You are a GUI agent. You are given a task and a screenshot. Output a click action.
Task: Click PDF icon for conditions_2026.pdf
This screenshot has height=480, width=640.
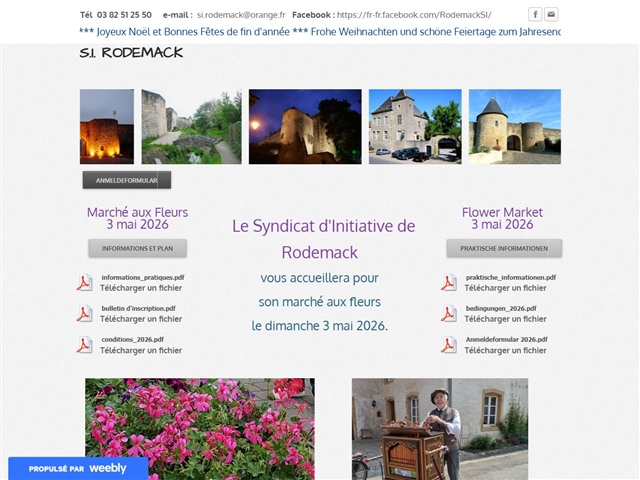(84, 345)
